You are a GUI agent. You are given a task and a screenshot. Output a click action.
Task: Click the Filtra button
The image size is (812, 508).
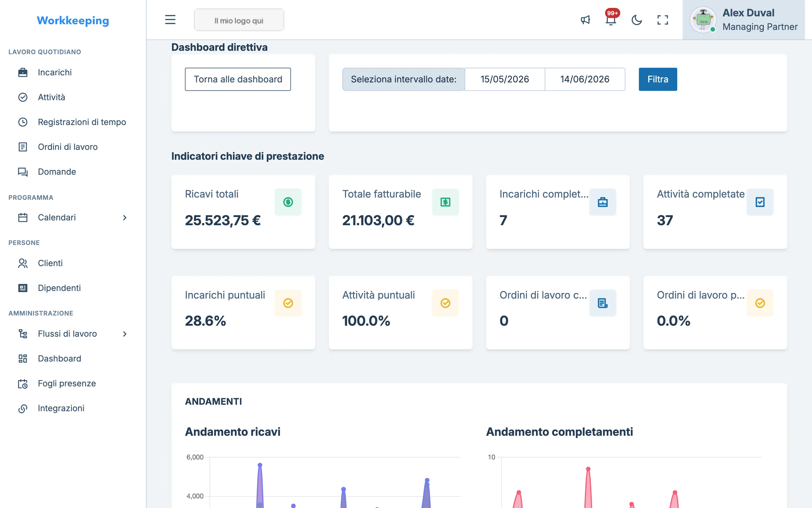click(658, 79)
